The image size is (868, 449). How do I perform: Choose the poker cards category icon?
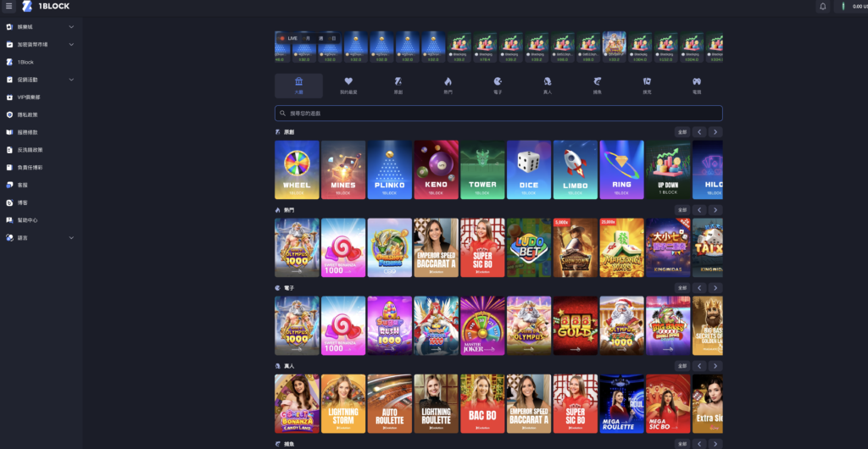pyautogui.click(x=647, y=81)
